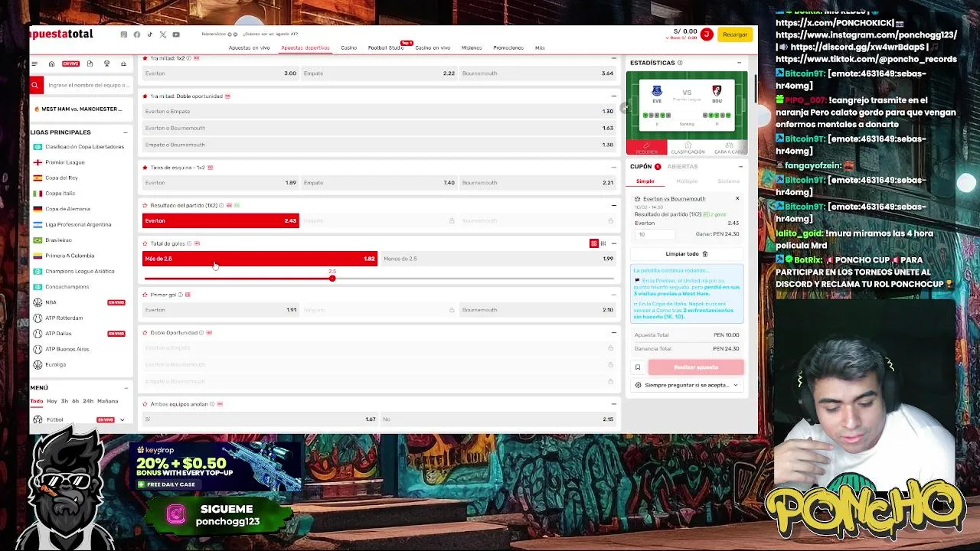The width and height of the screenshot is (980, 551).
Task: Open the Football Studio menu
Action: click(x=385, y=47)
